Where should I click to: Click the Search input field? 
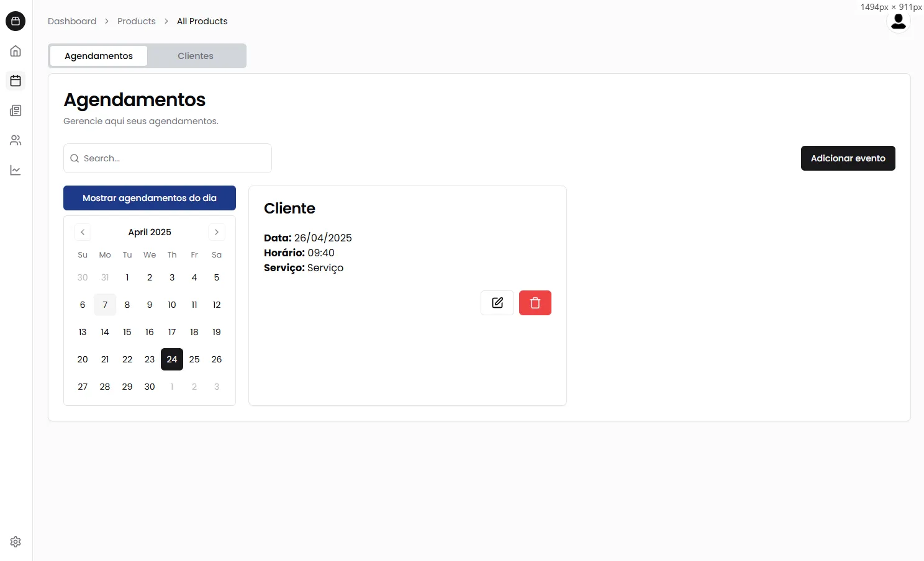[168, 158]
